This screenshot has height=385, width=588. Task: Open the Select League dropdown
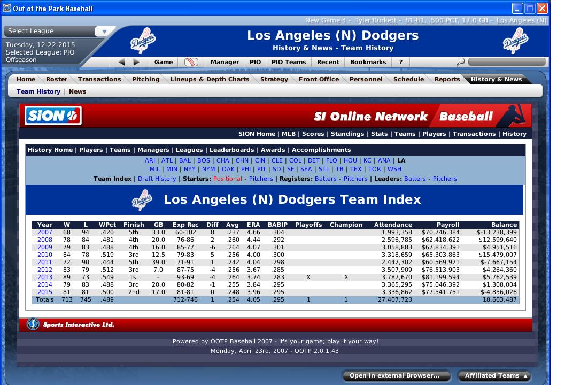tap(104, 31)
